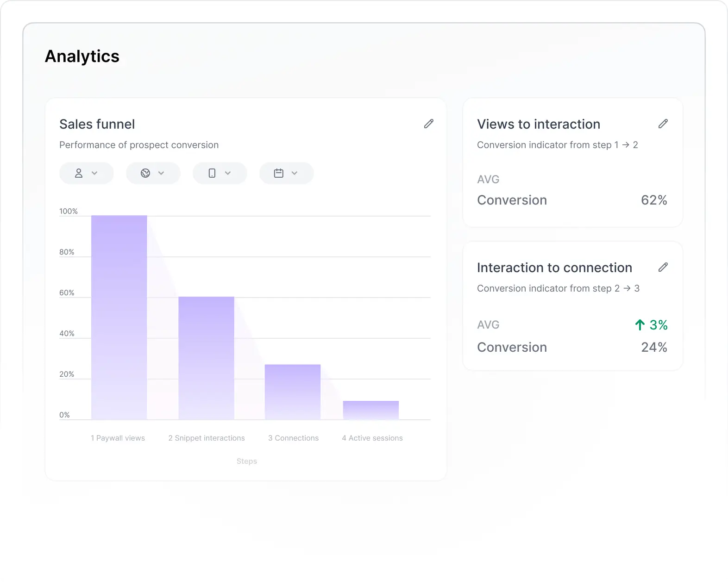Screen dimensions: 728x585
Task: Click the Analytics heading
Action: [82, 56]
